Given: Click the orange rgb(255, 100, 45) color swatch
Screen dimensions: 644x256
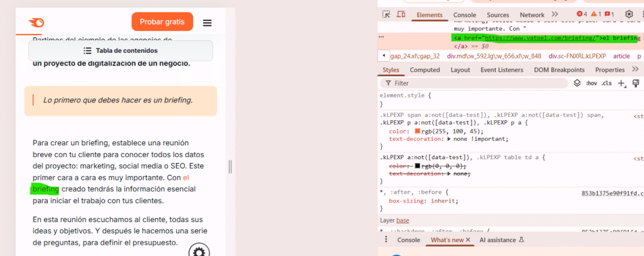Looking at the screenshot, I should (x=418, y=131).
